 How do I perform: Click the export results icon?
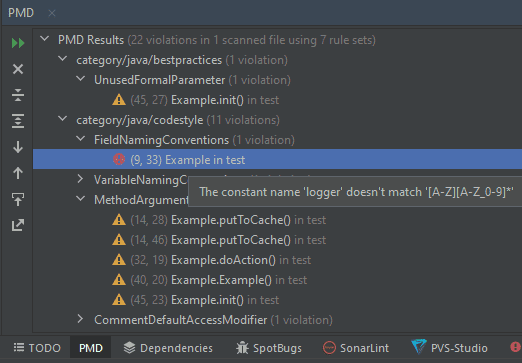click(x=18, y=225)
